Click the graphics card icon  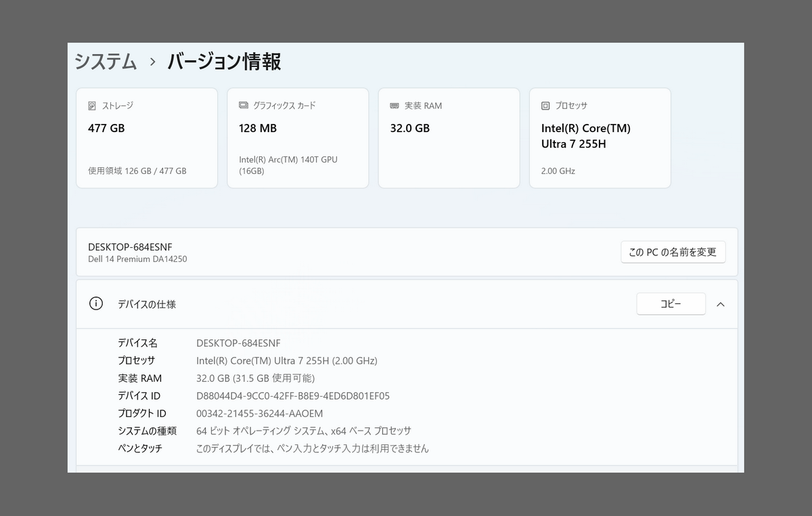point(244,106)
